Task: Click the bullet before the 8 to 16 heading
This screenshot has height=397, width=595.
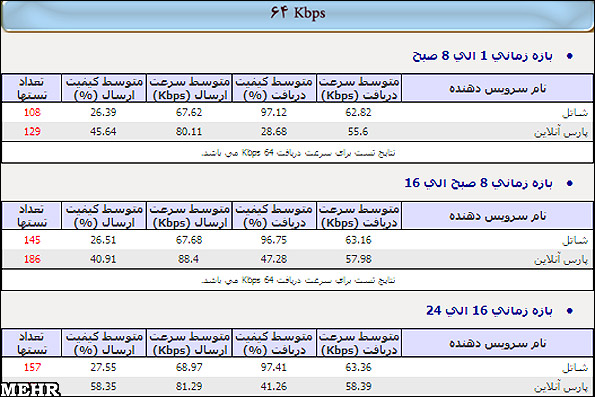Action: point(570,183)
